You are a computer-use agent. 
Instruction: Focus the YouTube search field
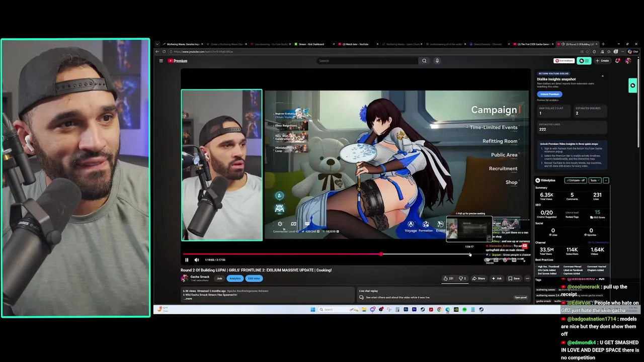tap(367, 61)
